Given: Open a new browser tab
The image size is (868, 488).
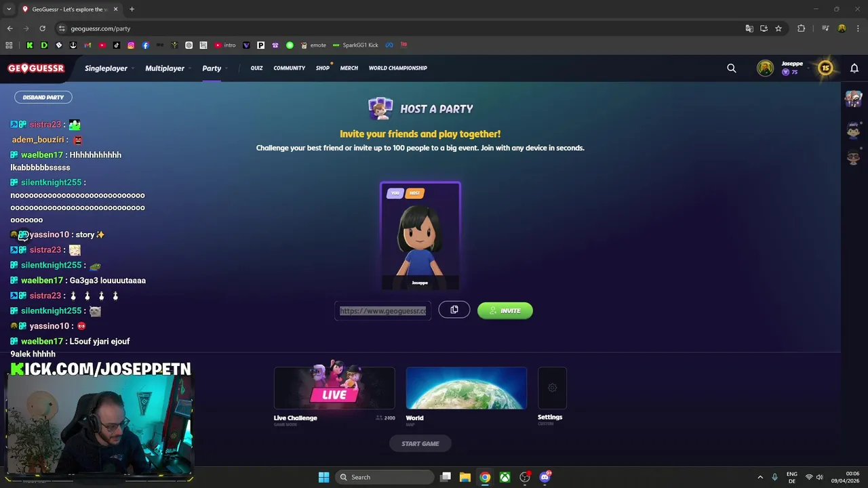Looking at the screenshot, I should [x=132, y=9].
